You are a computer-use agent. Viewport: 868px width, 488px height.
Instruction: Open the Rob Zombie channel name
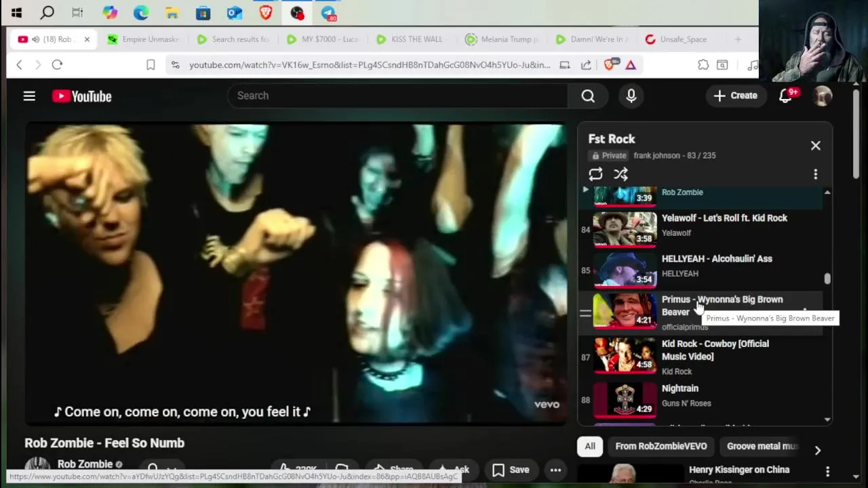(x=85, y=464)
